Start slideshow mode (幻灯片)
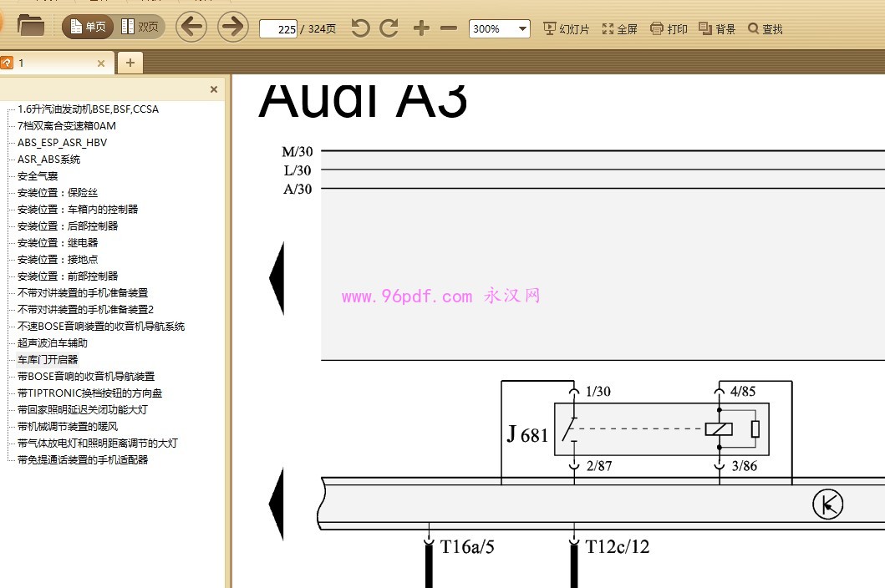This screenshot has height=588, width=885. [x=566, y=28]
